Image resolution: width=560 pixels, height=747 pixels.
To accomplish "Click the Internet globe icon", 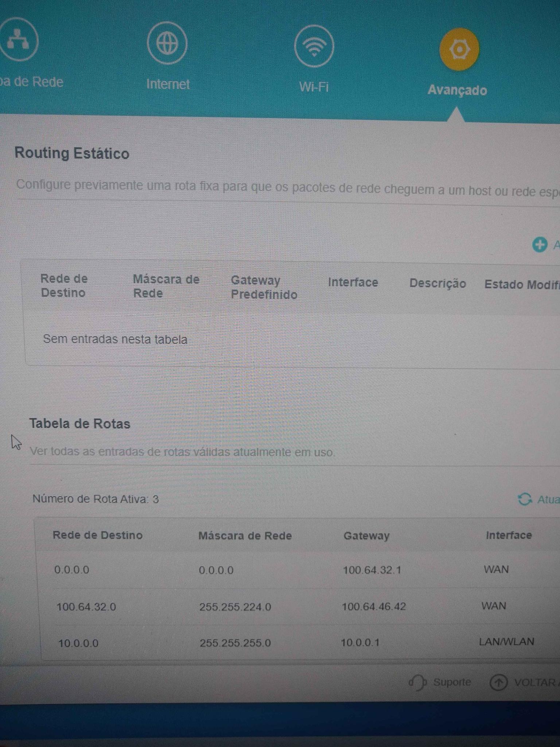I will click(x=167, y=43).
